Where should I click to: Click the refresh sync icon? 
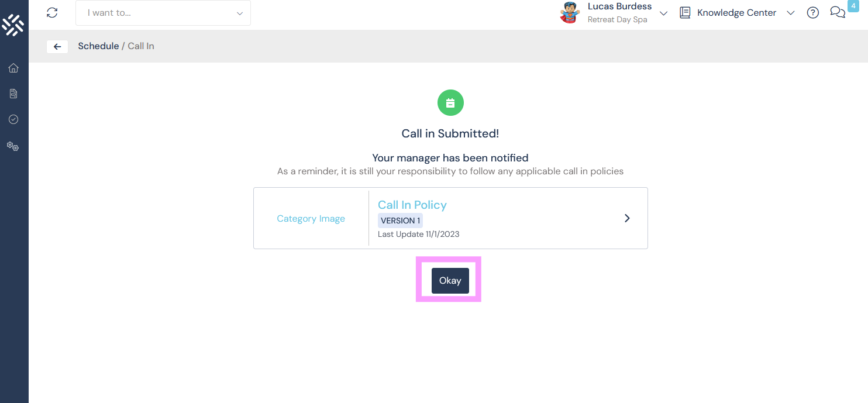52,13
